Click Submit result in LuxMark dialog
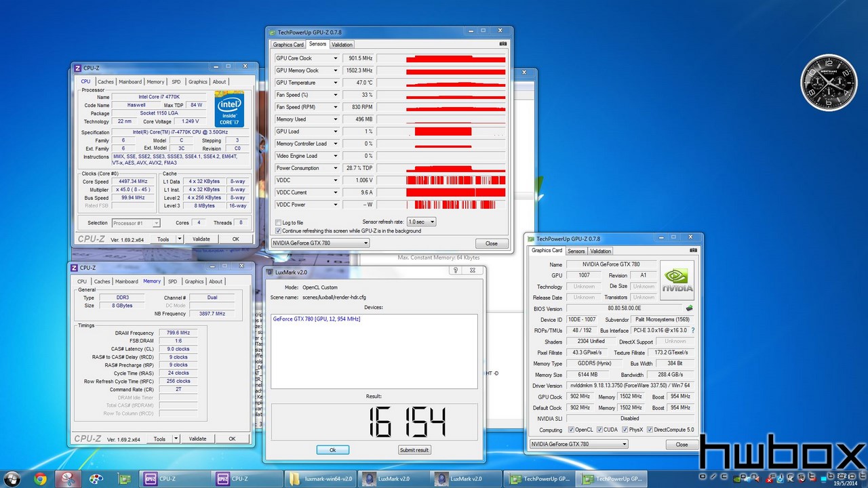The height and width of the screenshot is (488, 868). point(414,450)
